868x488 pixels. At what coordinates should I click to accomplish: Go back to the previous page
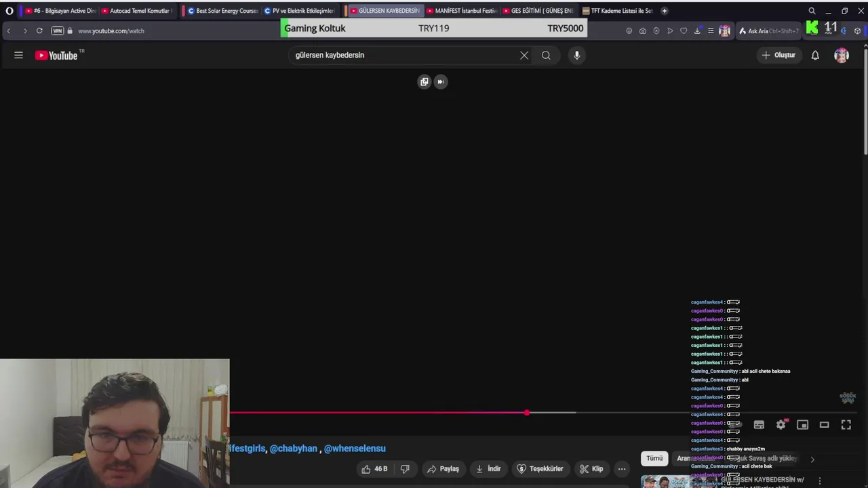(x=8, y=30)
